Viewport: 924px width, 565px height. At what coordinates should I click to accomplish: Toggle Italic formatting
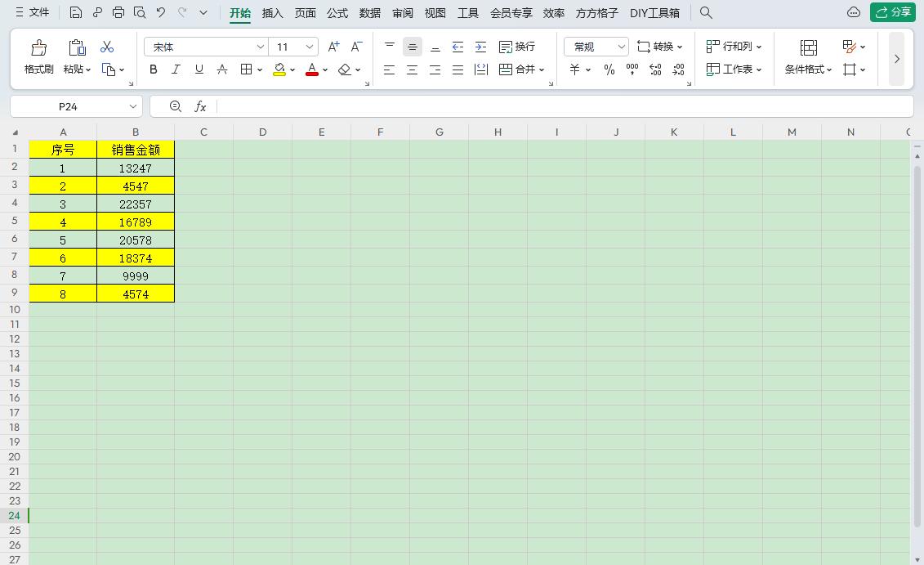pos(176,70)
